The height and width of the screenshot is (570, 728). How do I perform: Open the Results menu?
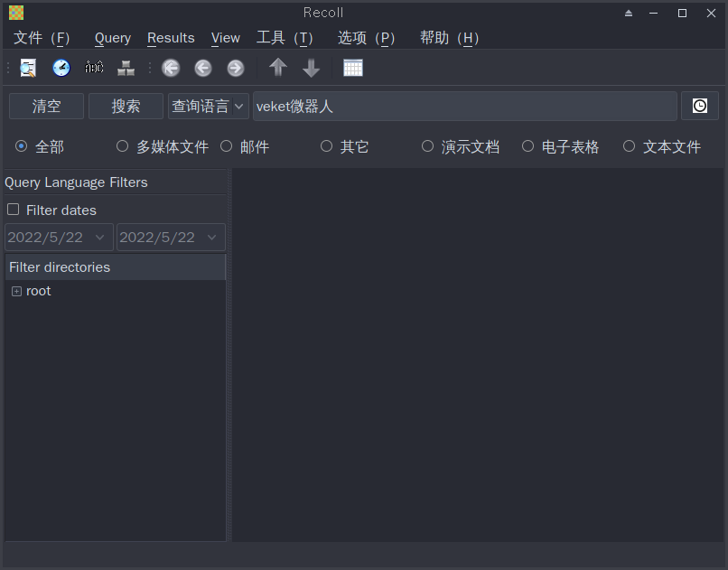click(x=171, y=38)
